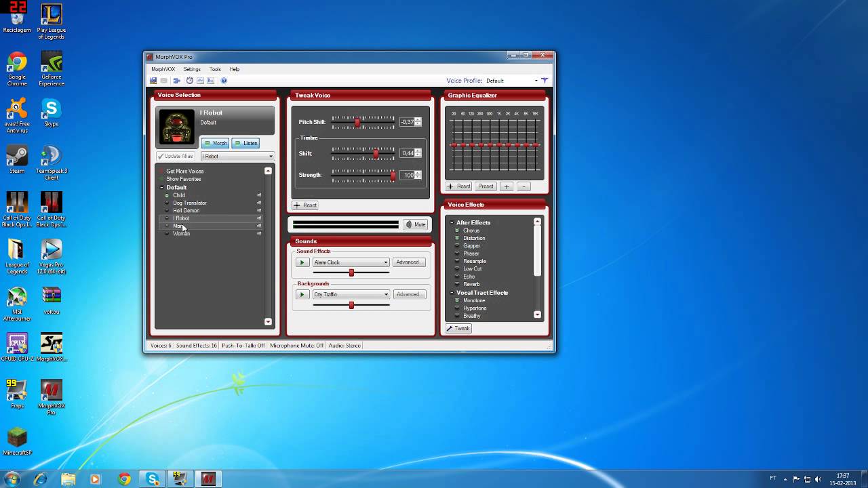Image resolution: width=868 pixels, height=488 pixels.
Task: Open Steam desktop shortcut
Action: click(17, 160)
